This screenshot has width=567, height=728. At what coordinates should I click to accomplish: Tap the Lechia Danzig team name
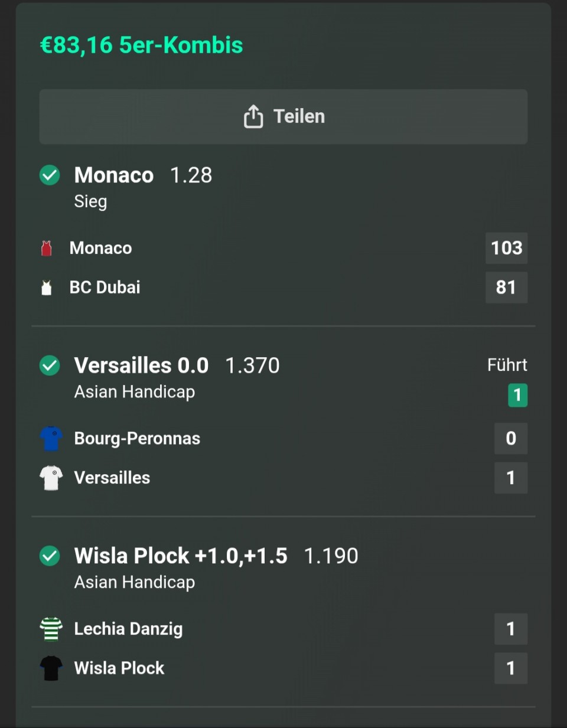128,629
